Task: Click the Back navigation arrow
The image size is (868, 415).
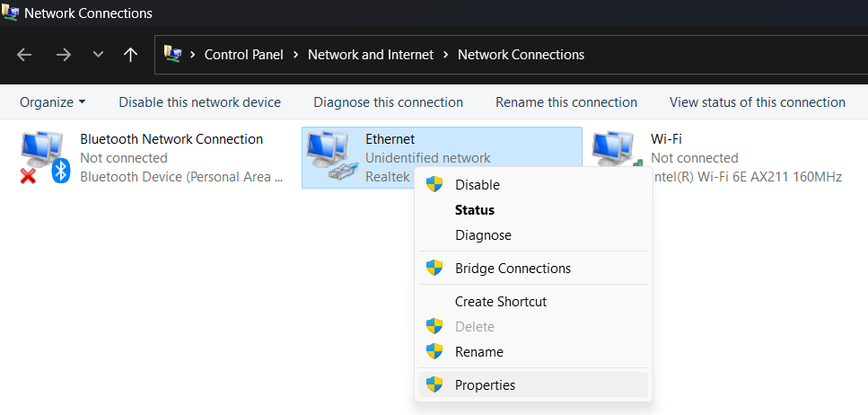Action: (24, 55)
